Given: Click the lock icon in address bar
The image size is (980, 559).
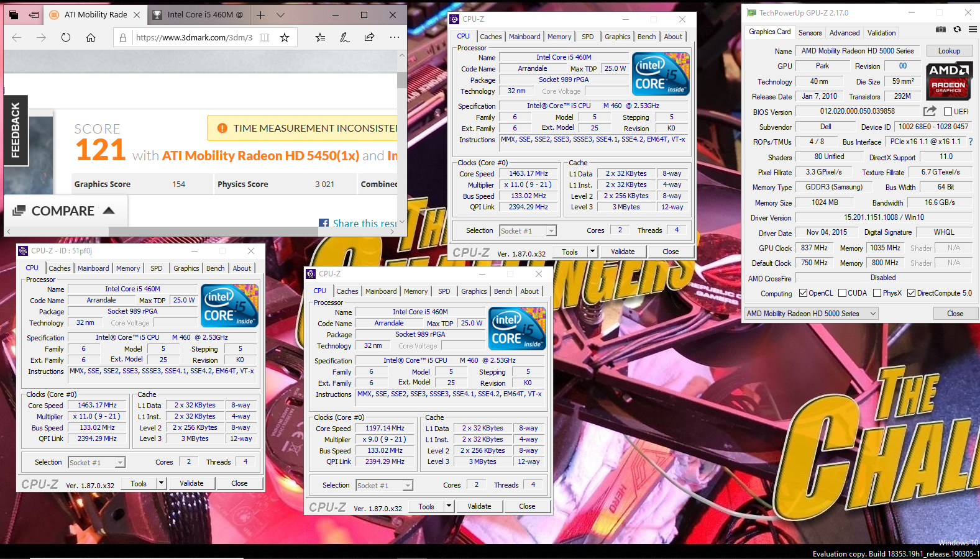Looking at the screenshot, I should pyautogui.click(x=123, y=37).
